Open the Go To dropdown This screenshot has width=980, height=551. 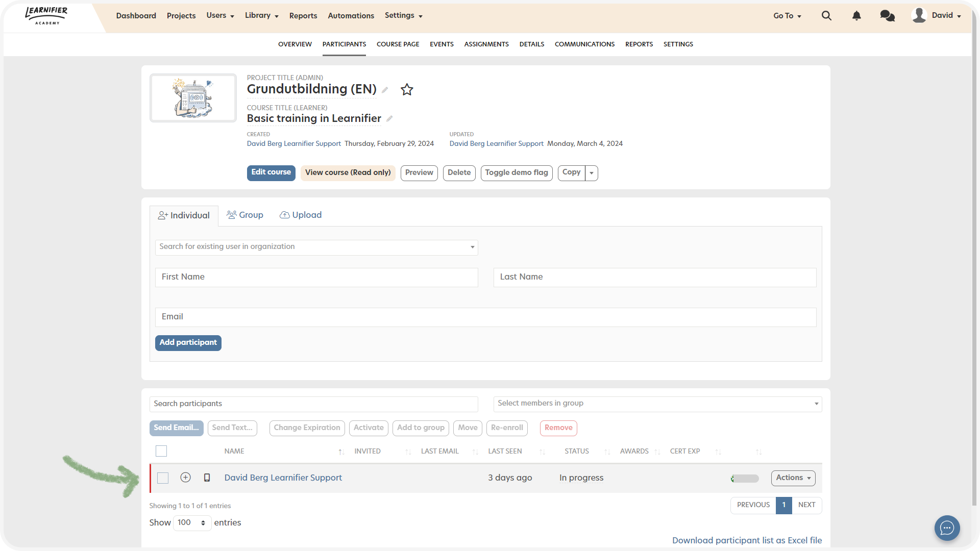pyautogui.click(x=787, y=16)
